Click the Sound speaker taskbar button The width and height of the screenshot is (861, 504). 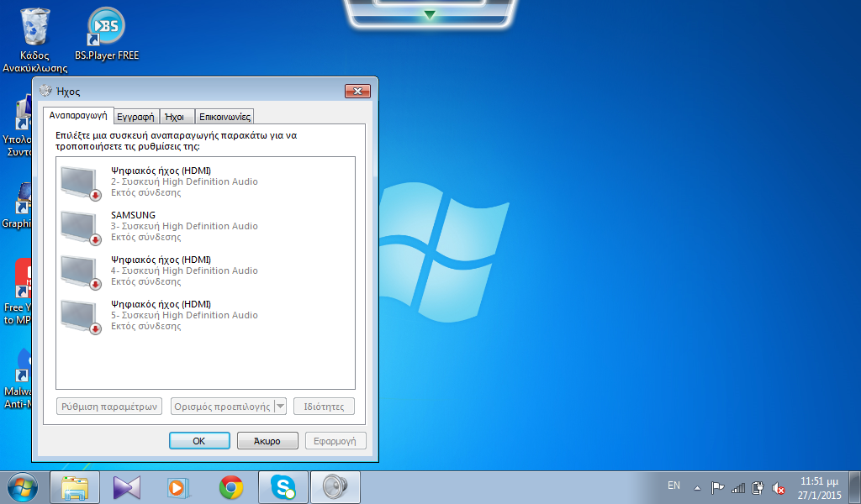point(335,487)
